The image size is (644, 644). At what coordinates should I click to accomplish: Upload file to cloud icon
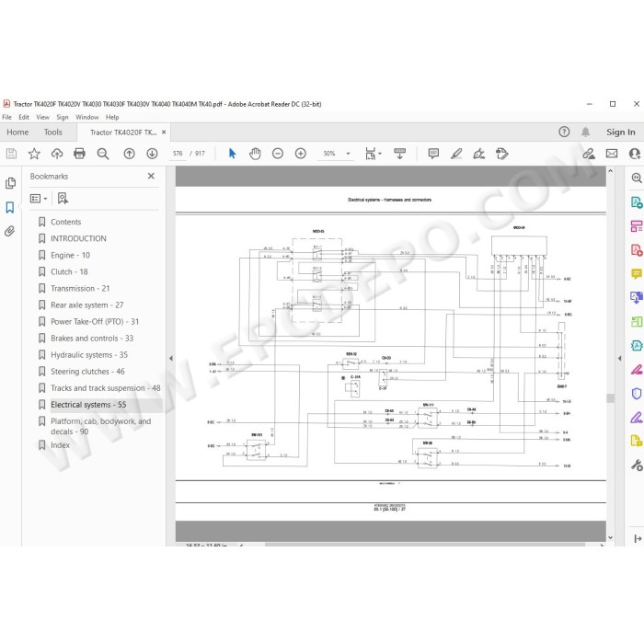57,154
